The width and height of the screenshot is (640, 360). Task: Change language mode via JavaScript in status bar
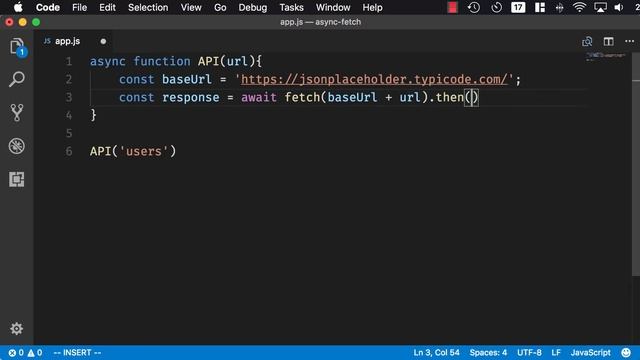(x=591, y=353)
